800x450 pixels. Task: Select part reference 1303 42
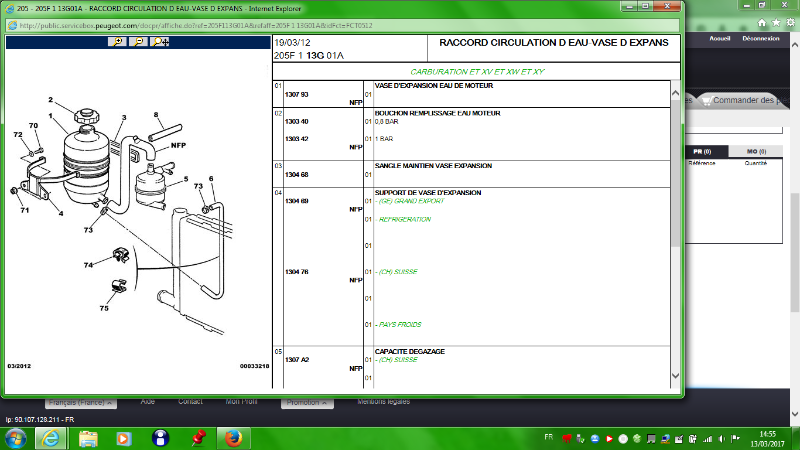coord(296,139)
